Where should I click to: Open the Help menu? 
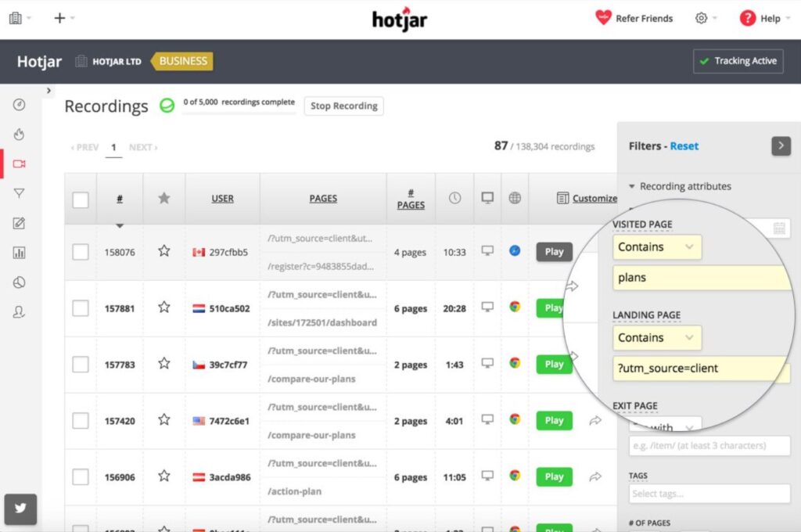tap(764, 17)
